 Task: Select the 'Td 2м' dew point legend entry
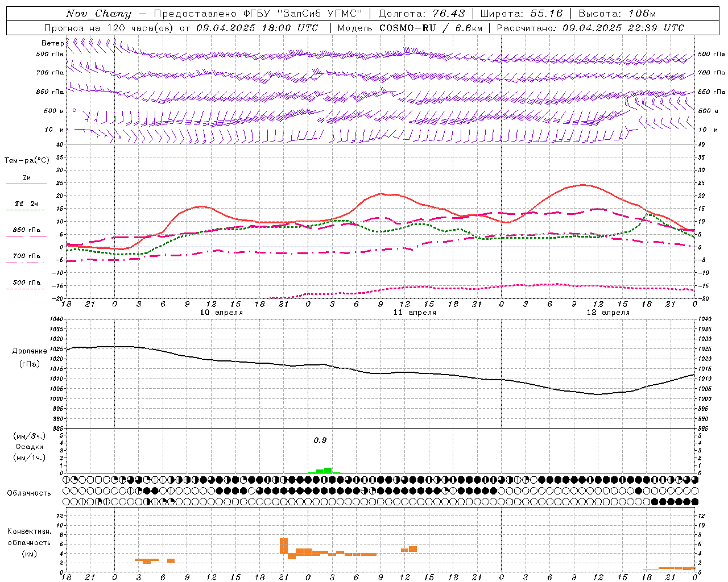26,203
